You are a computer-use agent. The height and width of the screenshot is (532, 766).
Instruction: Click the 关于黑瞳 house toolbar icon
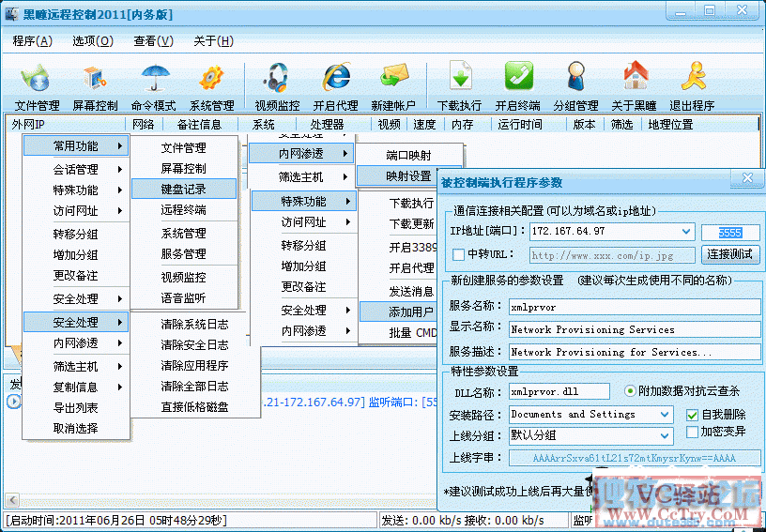(636, 76)
